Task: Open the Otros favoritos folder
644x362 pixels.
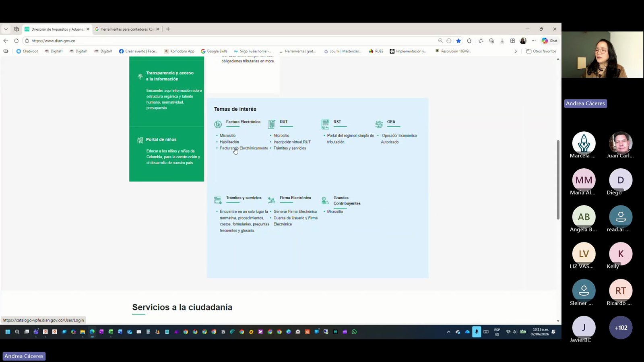Action: click(541, 51)
